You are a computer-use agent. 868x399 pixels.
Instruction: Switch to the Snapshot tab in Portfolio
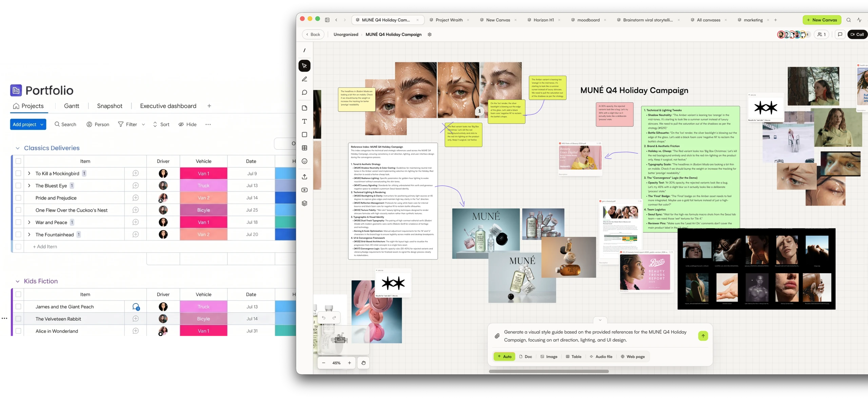pos(110,106)
